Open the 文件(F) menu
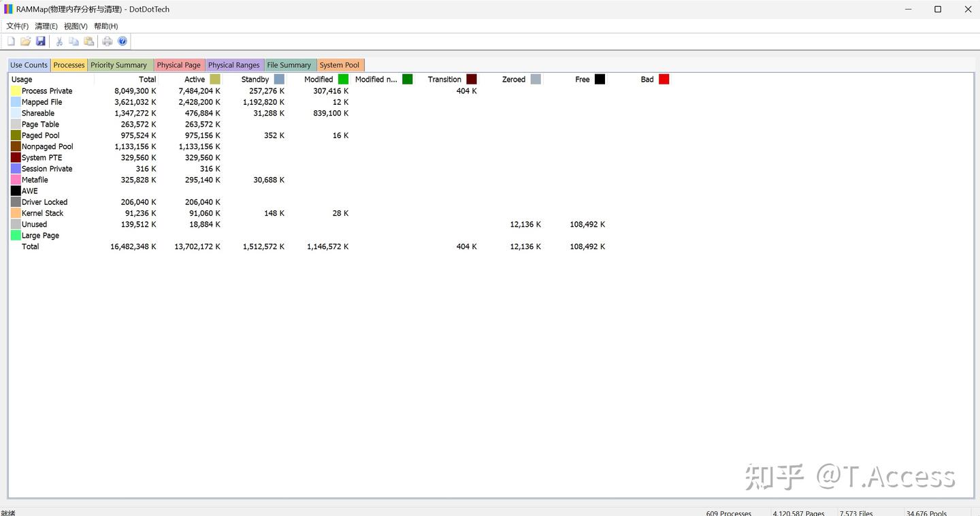Screen dimensions: 980x516 coord(18,26)
